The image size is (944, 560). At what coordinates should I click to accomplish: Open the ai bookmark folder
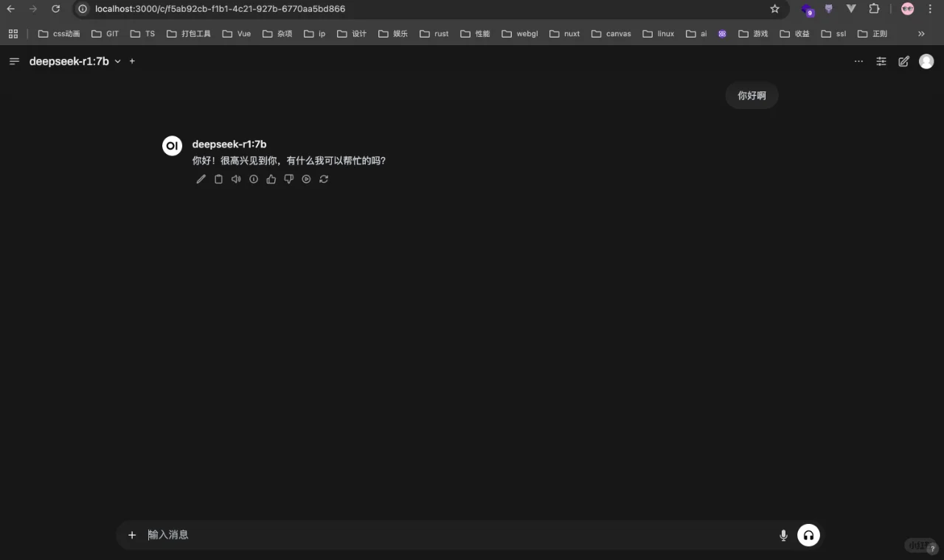[696, 34]
